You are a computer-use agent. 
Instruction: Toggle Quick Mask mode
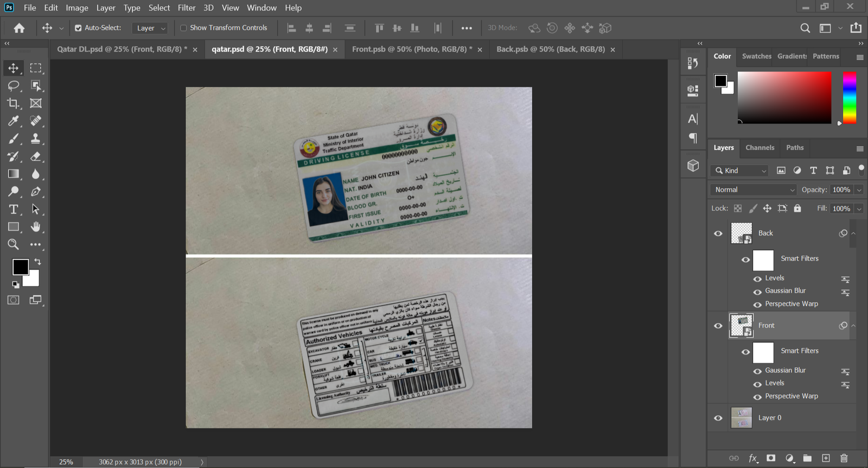pos(14,300)
